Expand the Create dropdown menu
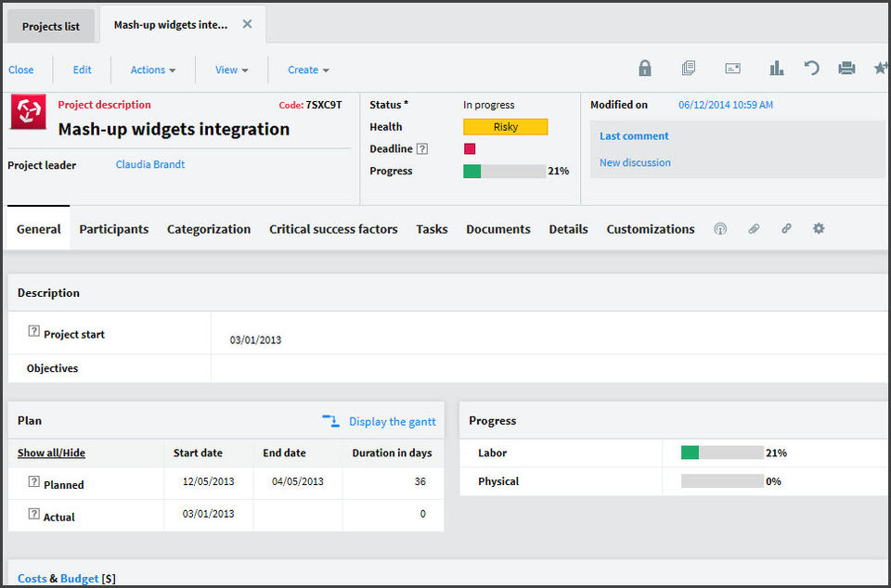Viewport: 891px width, 588px height. pos(308,70)
